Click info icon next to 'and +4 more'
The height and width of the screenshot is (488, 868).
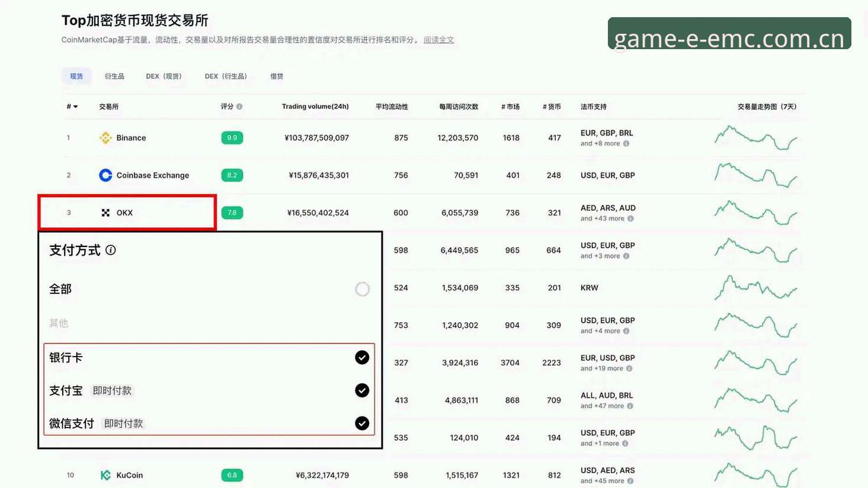pyautogui.click(x=626, y=331)
